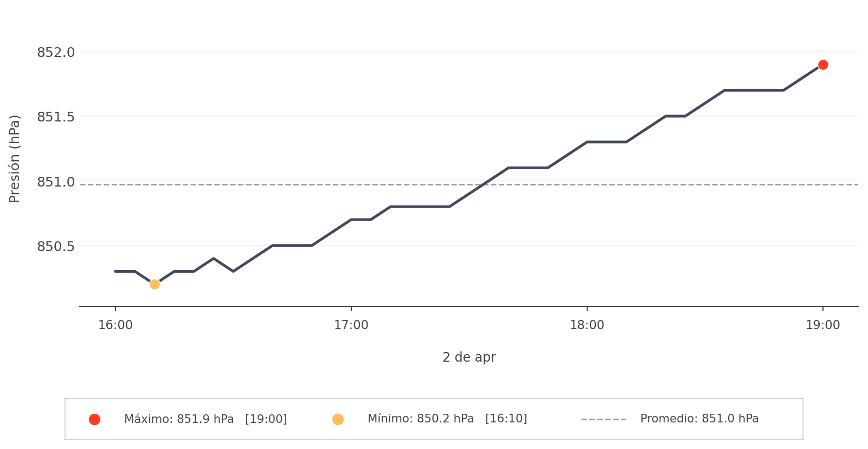This screenshot has height=449, width=868.
Task: Click the red dot in the legend
Action: pos(94,419)
